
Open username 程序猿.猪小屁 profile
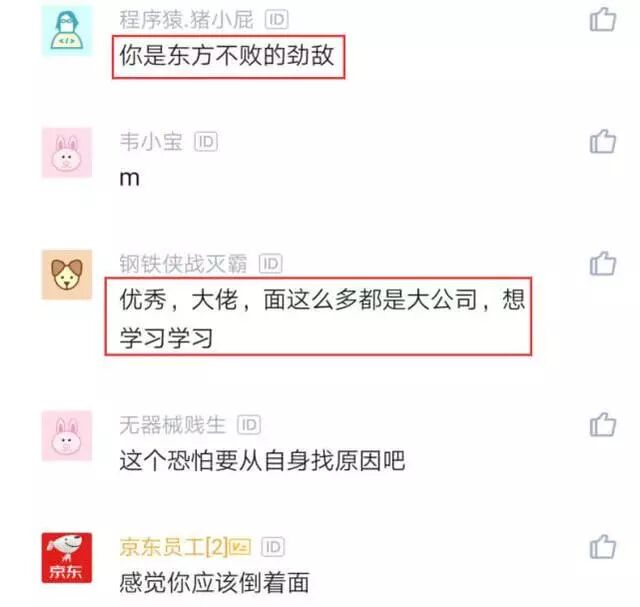pyautogui.click(x=187, y=20)
